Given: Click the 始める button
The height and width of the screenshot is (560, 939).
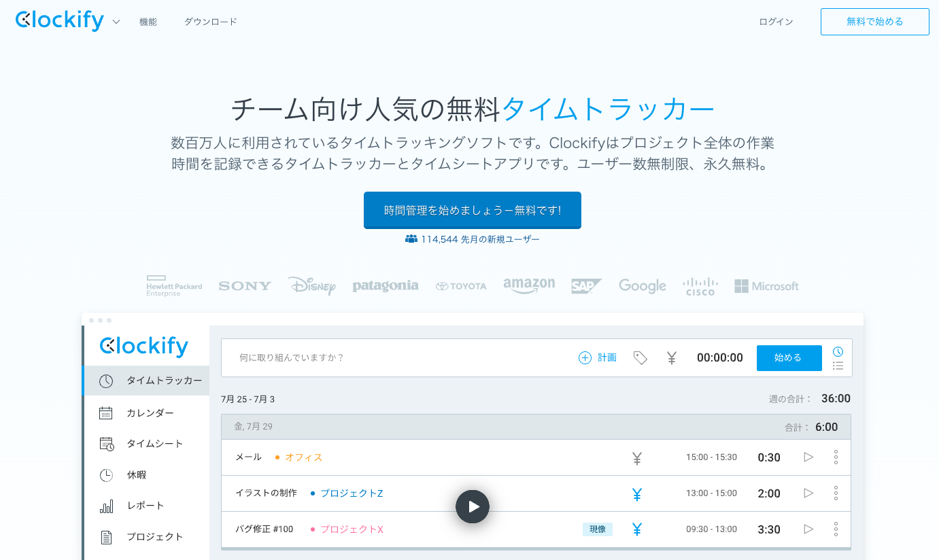Looking at the screenshot, I should (789, 357).
